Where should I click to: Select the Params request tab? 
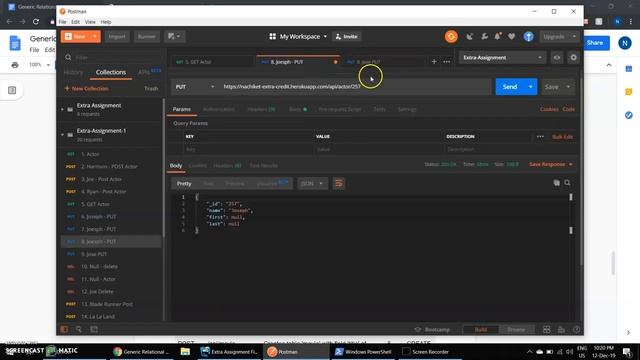coord(182,109)
